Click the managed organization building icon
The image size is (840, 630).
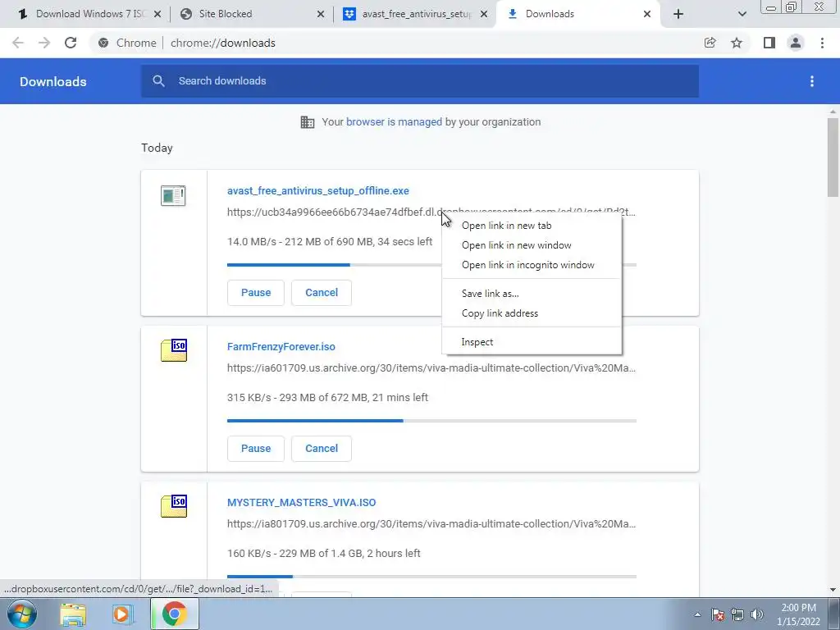308,122
